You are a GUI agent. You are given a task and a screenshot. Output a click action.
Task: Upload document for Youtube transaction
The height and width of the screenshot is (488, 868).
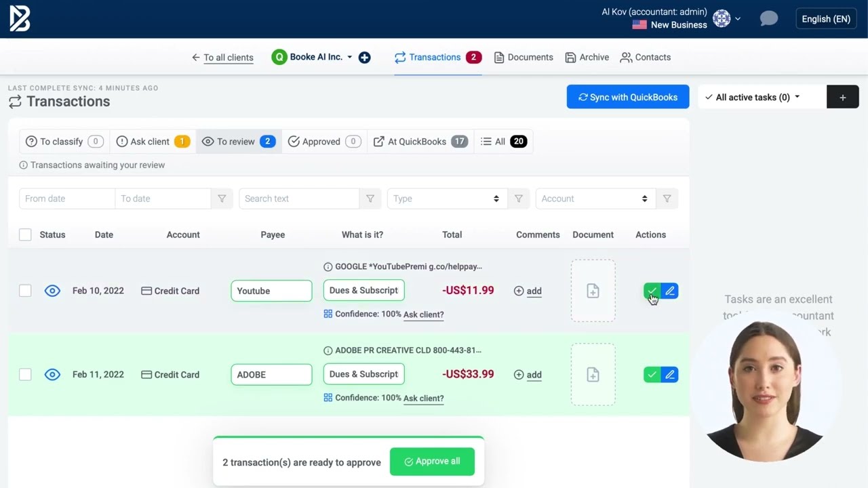(593, 291)
